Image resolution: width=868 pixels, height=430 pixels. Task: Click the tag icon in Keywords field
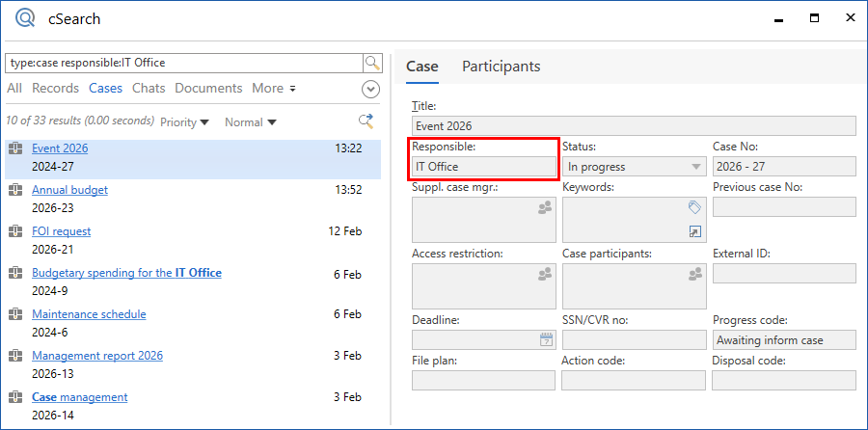[695, 207]
